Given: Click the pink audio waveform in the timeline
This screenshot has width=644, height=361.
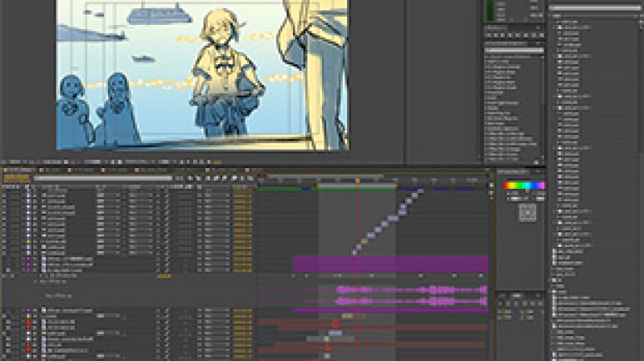Looking at the screenshot, I should tap(412, 295).
